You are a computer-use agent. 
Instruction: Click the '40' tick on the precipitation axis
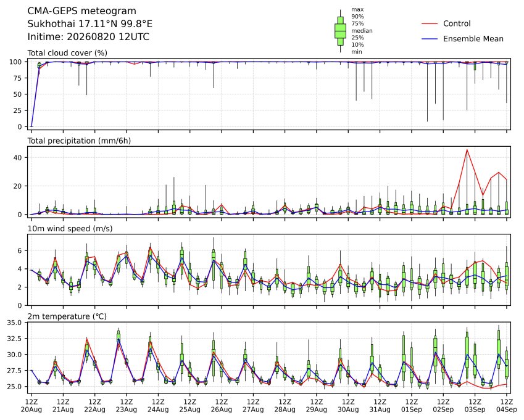tap(18, 158)
